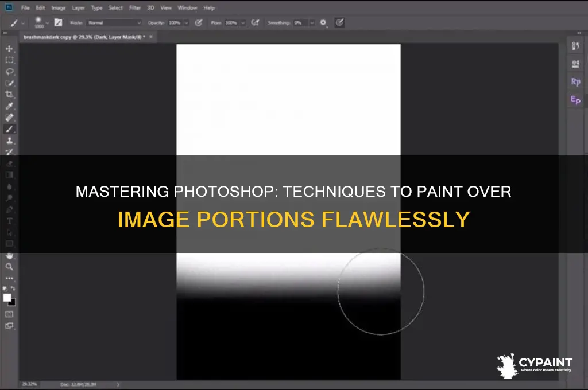The image size is (588, 390).
Task: Open status bar info arrow menu
Action: tap(118, 384)
